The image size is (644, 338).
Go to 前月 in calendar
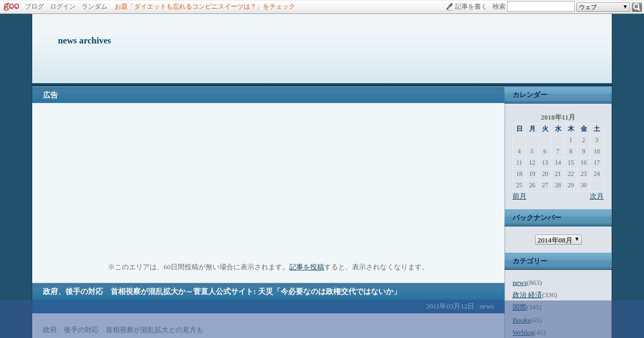(x=519, y=196)
